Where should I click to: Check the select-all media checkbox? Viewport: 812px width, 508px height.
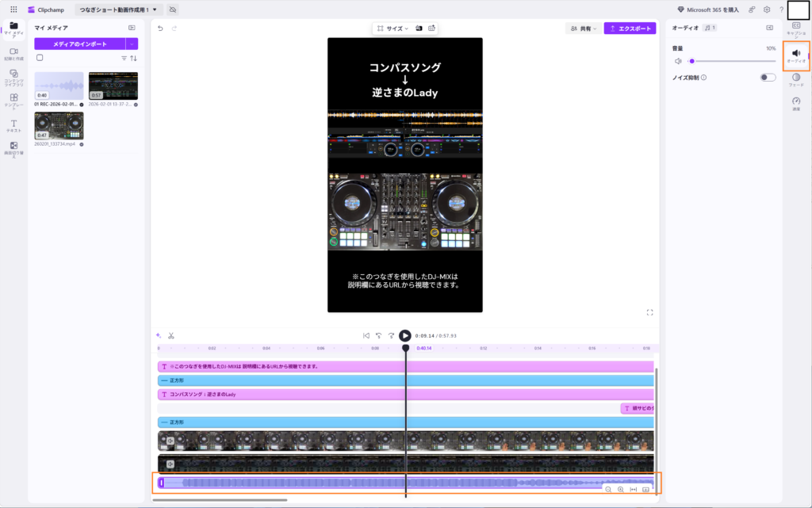click(x=40, y=58)
